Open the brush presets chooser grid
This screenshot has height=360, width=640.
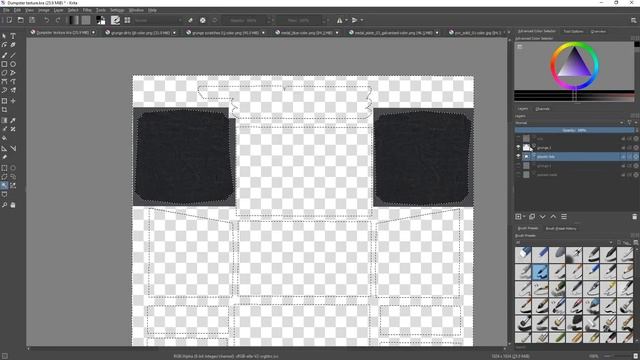[x=127, y=20]
